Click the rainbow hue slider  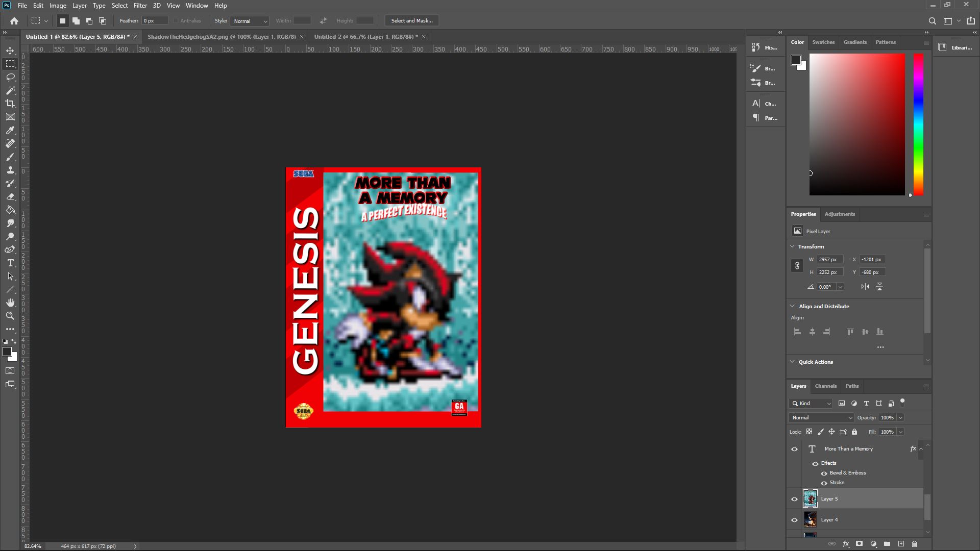[x=918, y=124]
